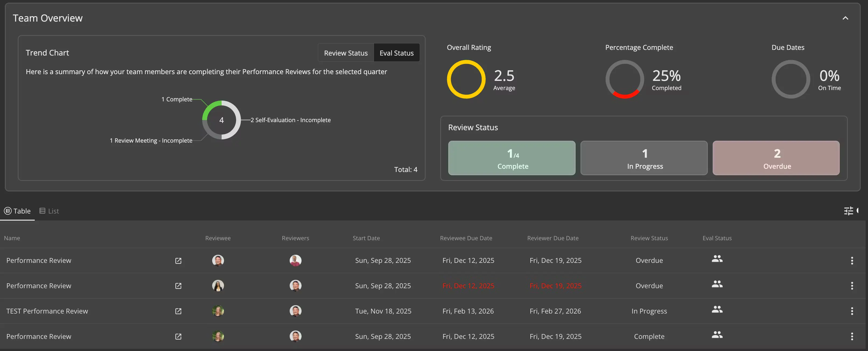This screenshot has width=868, height=351.
Task: Open more options menu for the review with red Dec dates
Action: (x=852, y=286)
